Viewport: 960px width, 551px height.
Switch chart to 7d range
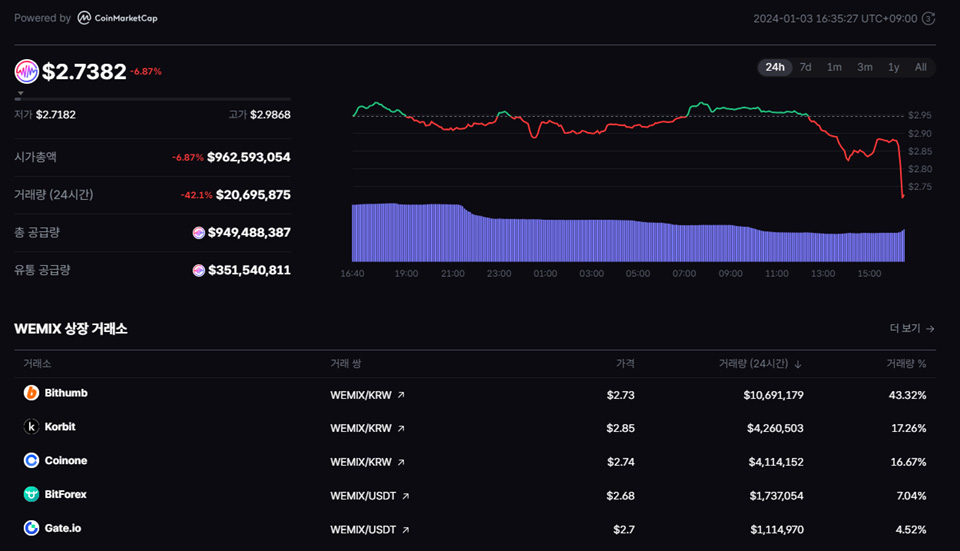click(805, 67)
